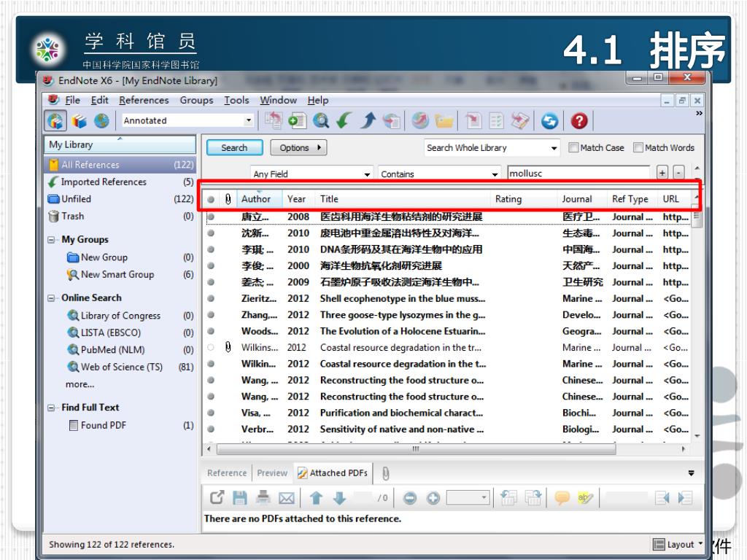The height and width of the screenshot is (560, 747).
Task: Open the File menu
Action: tap(72, 100)
